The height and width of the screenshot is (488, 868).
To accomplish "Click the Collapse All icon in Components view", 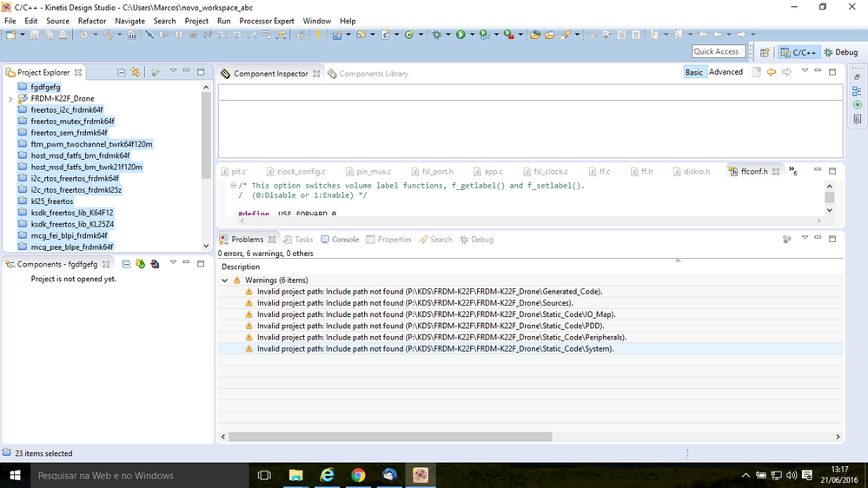I will [x=126, y=264].
